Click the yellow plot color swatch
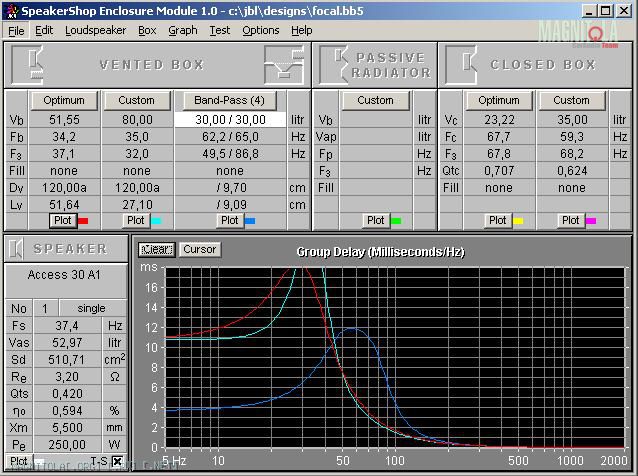Screen dimensions: 638x476 pyautogui.click(x=518, y=221)
